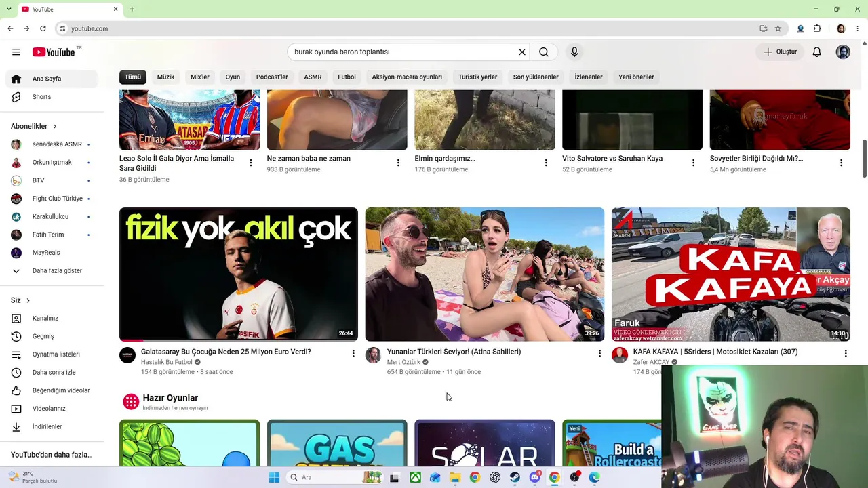Select the Tümü filter chip
This screenshot has width=868, height=488.
[133, 77]
